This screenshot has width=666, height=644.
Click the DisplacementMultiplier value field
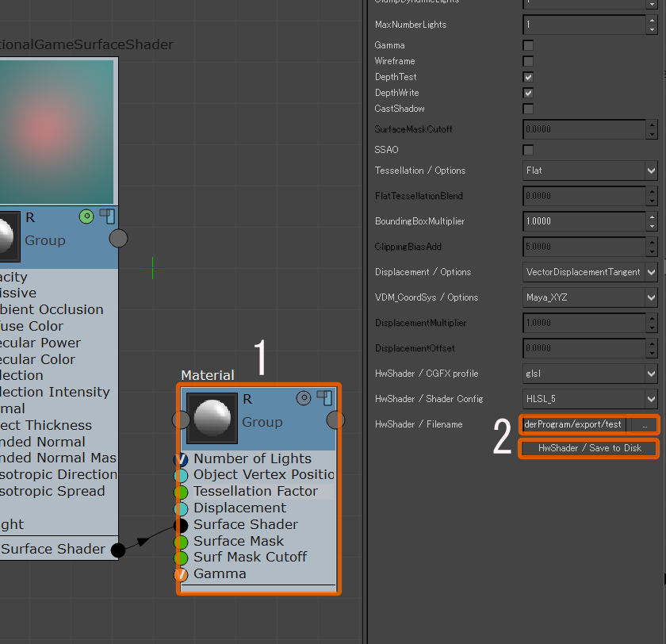coord(584,323)
